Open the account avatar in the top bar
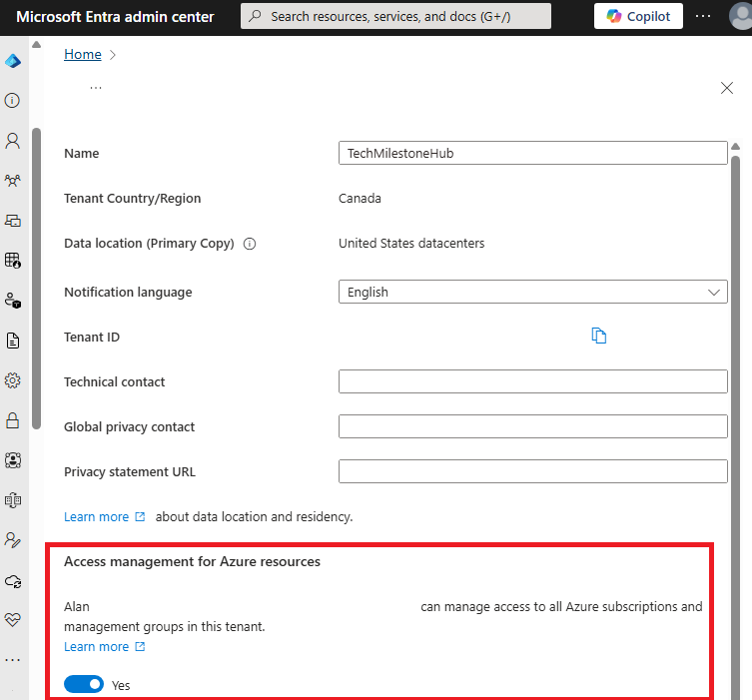 [741, 16]
